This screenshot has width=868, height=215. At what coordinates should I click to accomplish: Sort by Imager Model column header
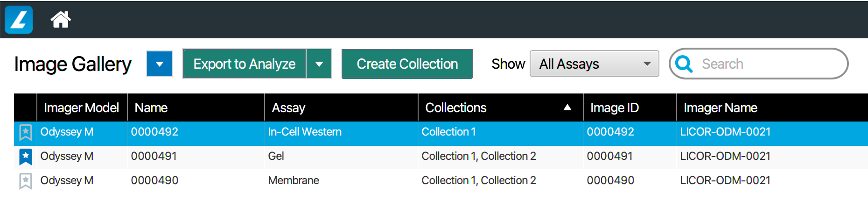point(81,107)
